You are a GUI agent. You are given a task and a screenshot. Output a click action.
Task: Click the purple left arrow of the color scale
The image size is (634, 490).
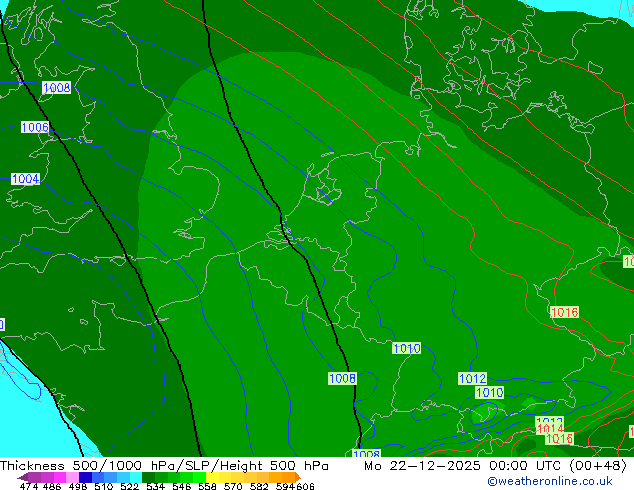(23, 477)
